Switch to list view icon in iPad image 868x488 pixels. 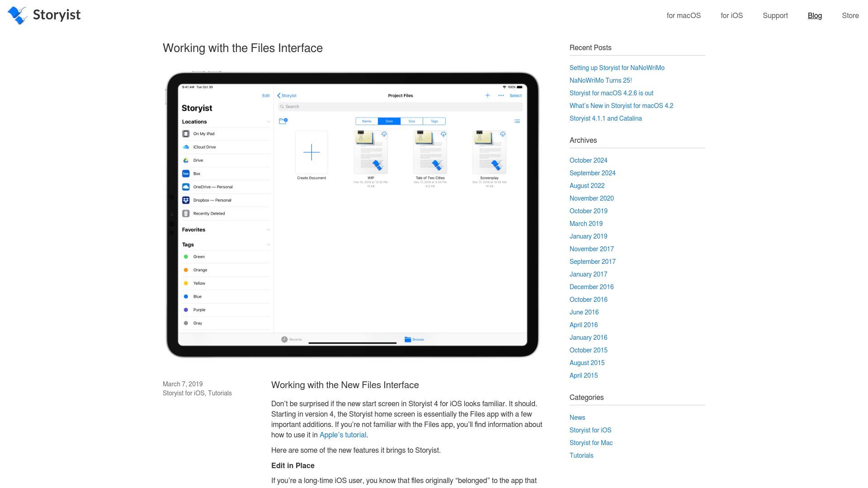[517, 121]
